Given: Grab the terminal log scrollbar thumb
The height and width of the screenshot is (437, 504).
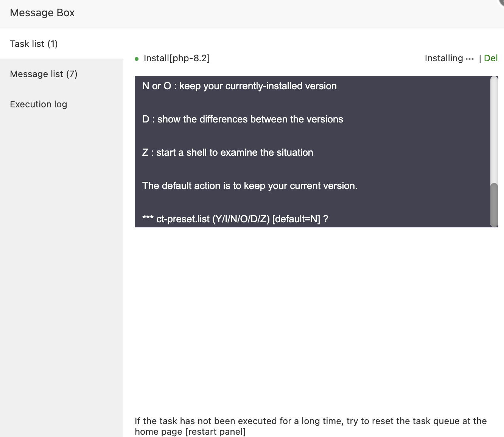Looking at the screenshot, I should [494, 205].
